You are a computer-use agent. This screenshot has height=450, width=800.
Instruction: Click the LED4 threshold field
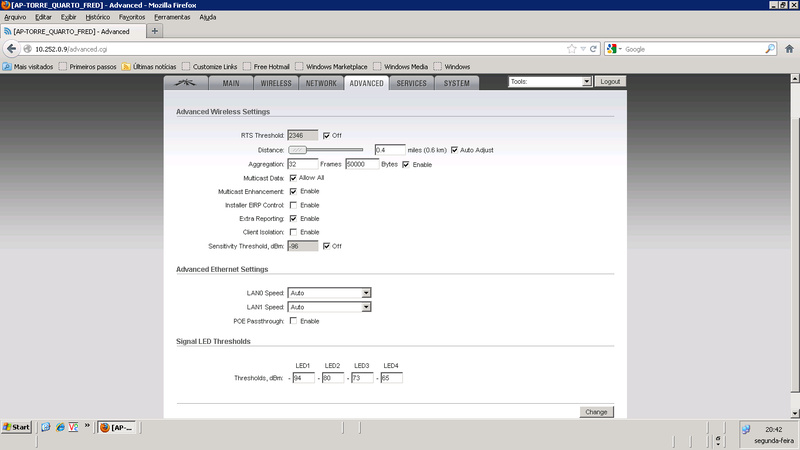coord(391,378)
